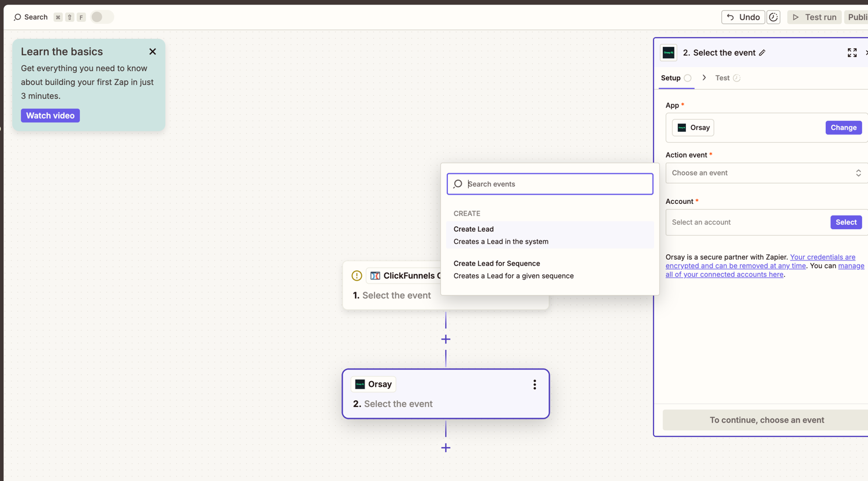Open the Search box in top bar
The height and width of the screenshot is (481, 868).
click(30, 17)
